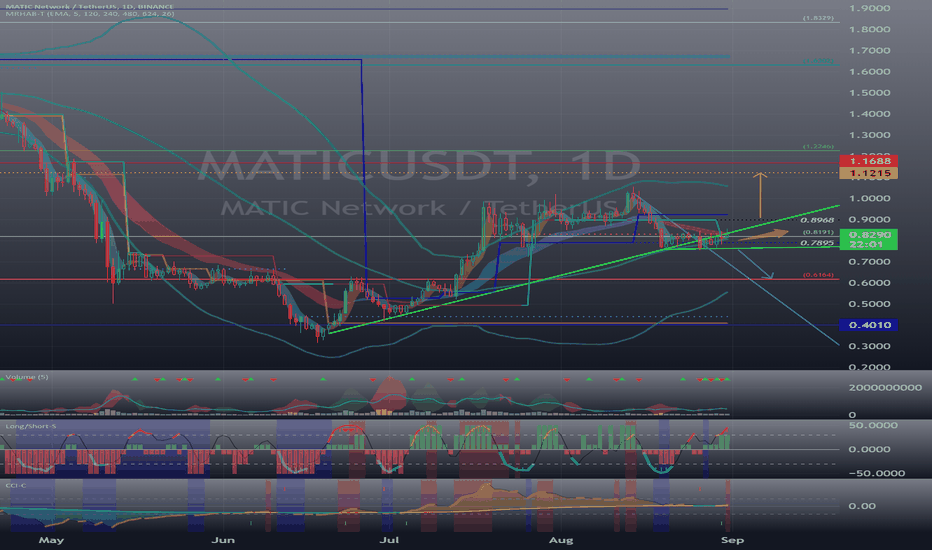Viewport: 932px width, 550px height.
Task: Click the orange 1.1215 price label
Action: pyautogui.click(x=868, y=174)
